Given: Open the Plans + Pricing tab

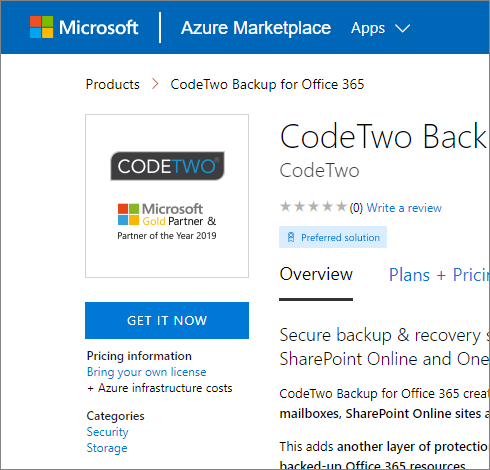Looking at the screenshot, I should pos(439,275).
